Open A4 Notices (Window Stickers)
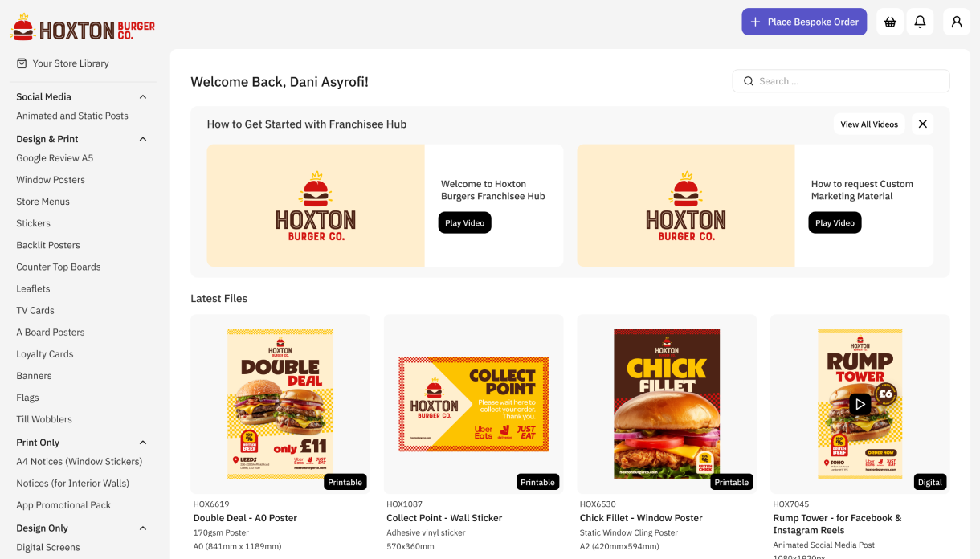 coord(80,462)
